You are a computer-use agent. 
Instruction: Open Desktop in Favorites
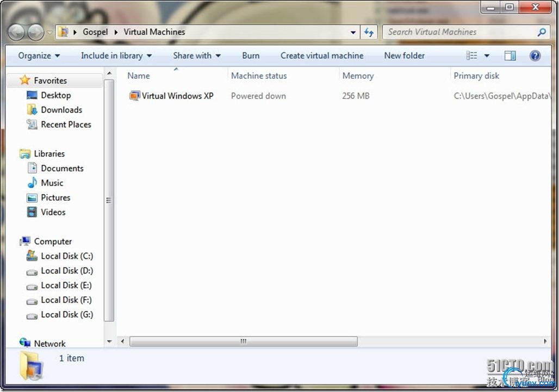(x=56, y=95)
